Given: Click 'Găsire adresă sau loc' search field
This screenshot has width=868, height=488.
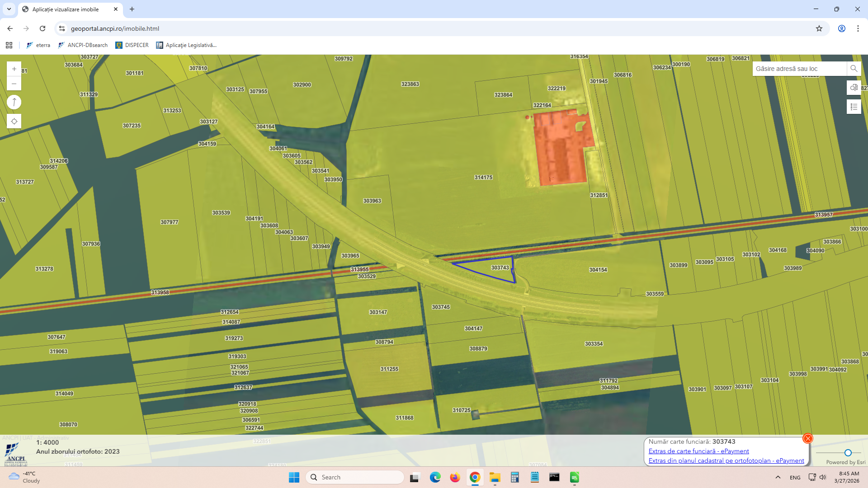Looking at the screenshot, I should pos(798,69).
